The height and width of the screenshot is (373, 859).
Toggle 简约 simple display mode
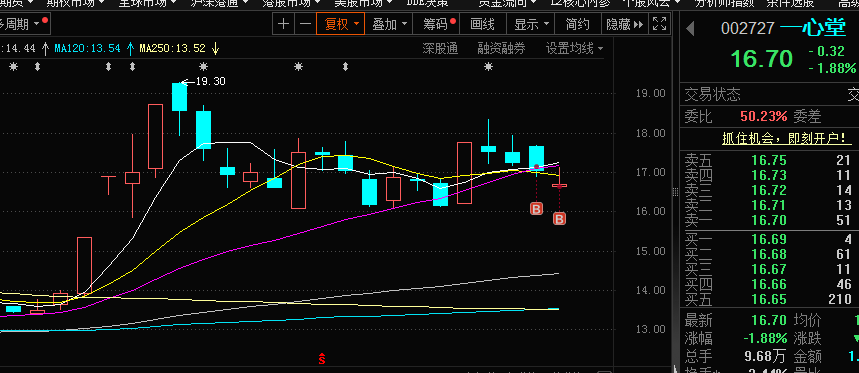point(577,24)
